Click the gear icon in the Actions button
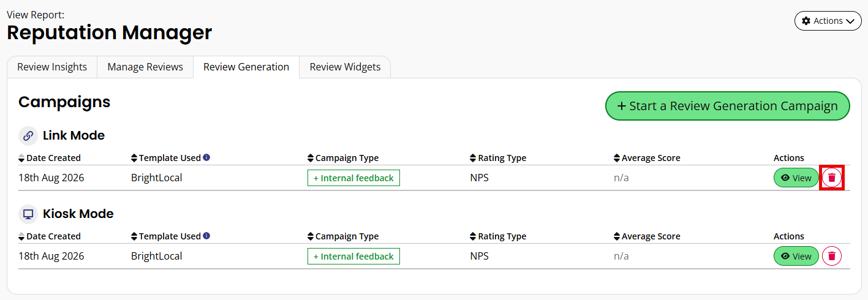This screenshot has width=868, height=300. pyautogui.click(x=806, y=21)
